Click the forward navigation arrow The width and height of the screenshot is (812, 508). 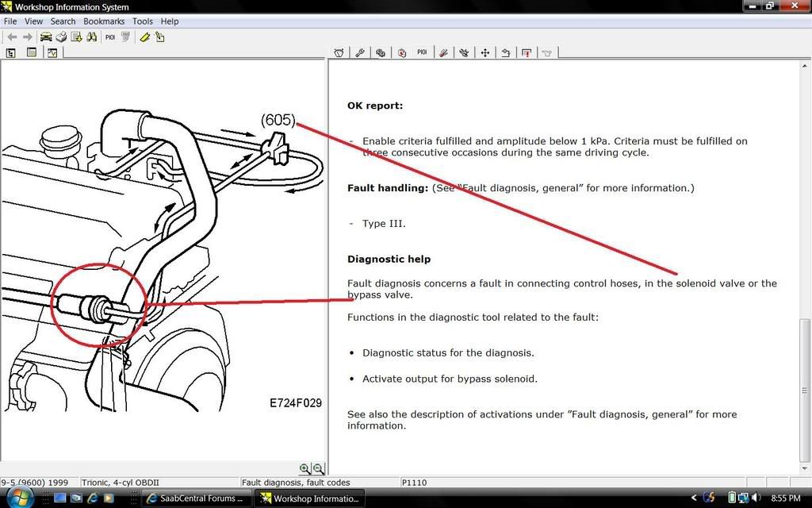[x=27, y=37]
